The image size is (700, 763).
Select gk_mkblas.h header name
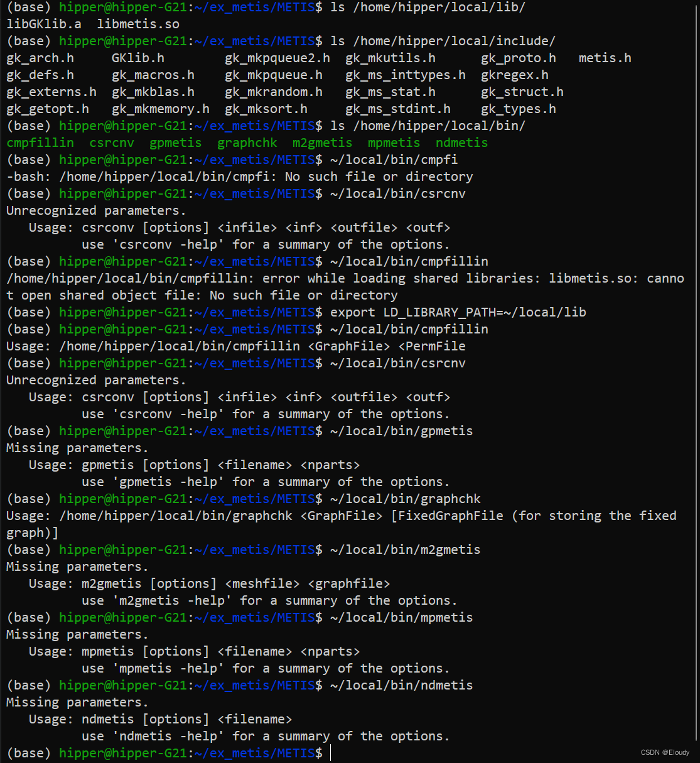(x=153, y=92)
